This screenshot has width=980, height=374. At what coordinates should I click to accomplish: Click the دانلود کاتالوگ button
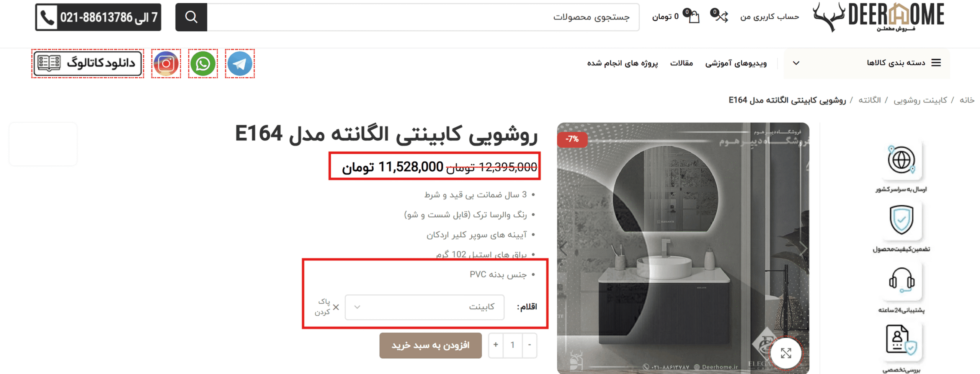coord(88,63)
